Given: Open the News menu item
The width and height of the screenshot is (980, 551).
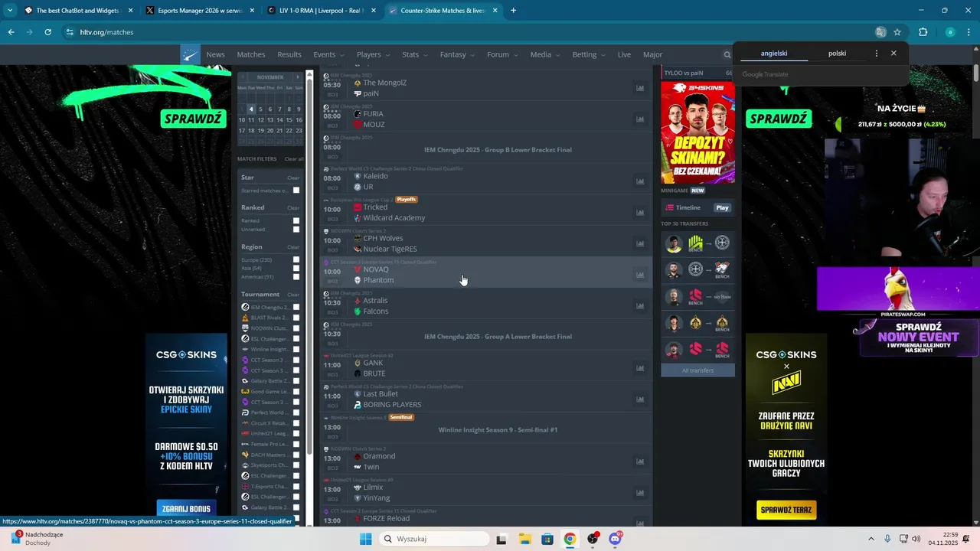Looking at the screenshot, I should (x=215, y=54).
